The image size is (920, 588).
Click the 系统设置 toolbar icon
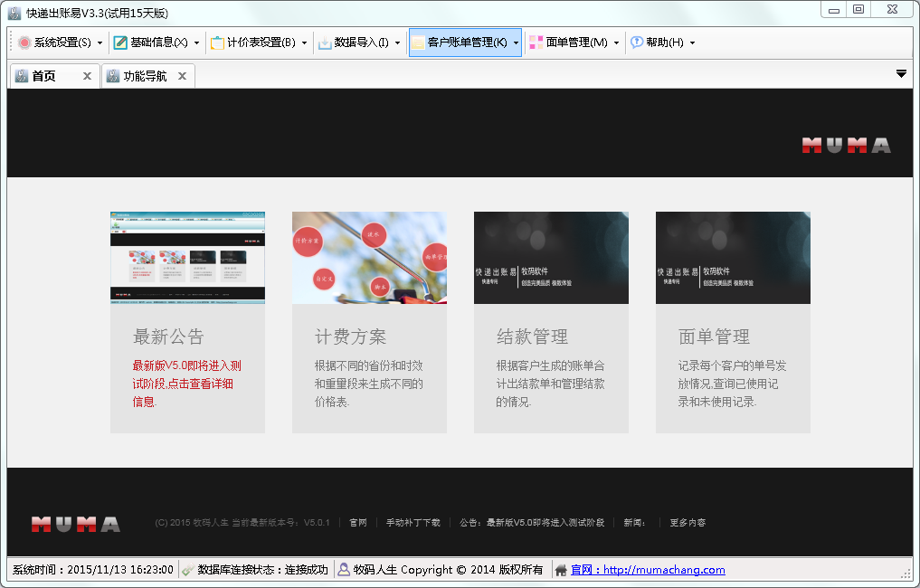click(x=24, y=43)
